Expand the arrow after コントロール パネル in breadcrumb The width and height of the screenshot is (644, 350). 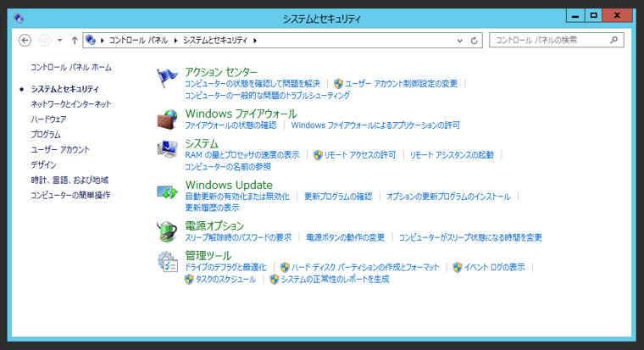point(175,41)
